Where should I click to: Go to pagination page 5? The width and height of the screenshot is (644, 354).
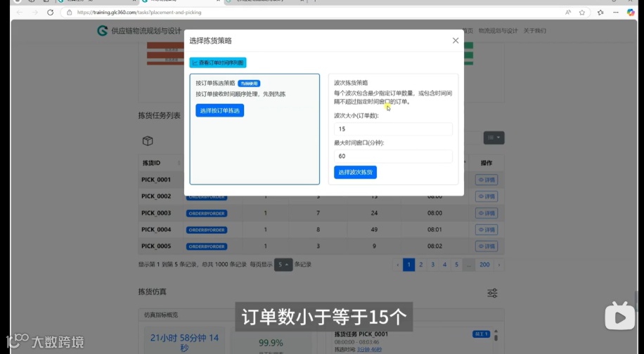[x=456, y=265]
